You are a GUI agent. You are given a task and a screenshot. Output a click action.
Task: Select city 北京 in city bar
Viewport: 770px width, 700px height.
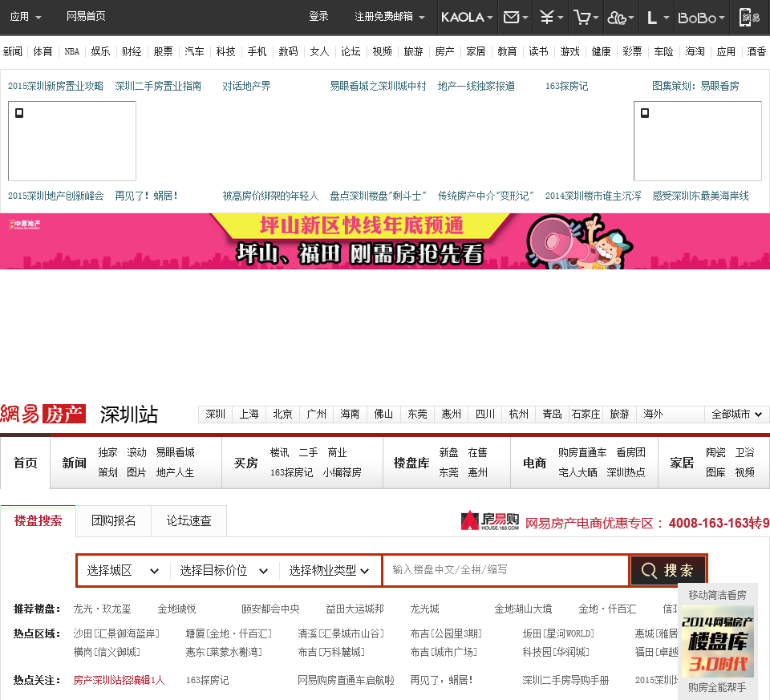click(x=283, y=415)
